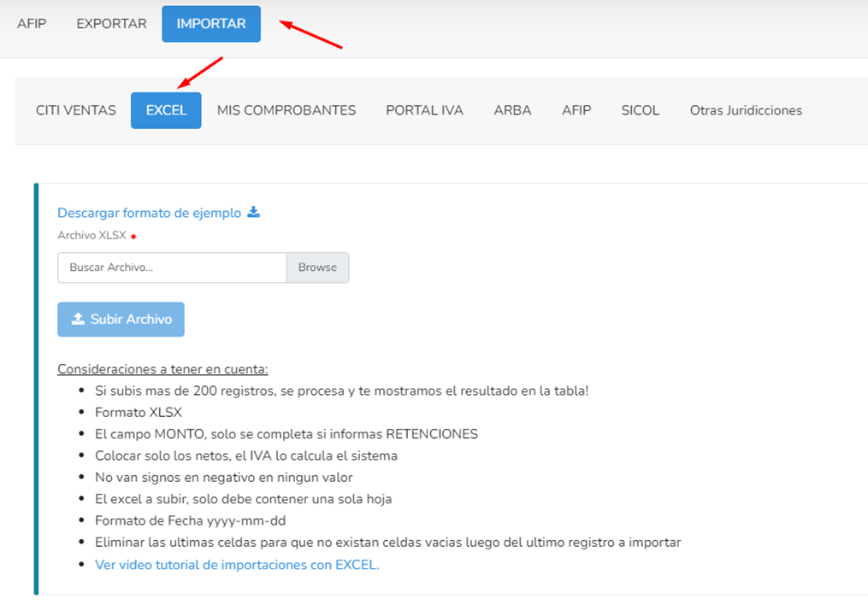Click the Descargar formato de ejemplo link
Image resolution: width=868 pixels, height=605 pixels.
click(x=150, y=213)
